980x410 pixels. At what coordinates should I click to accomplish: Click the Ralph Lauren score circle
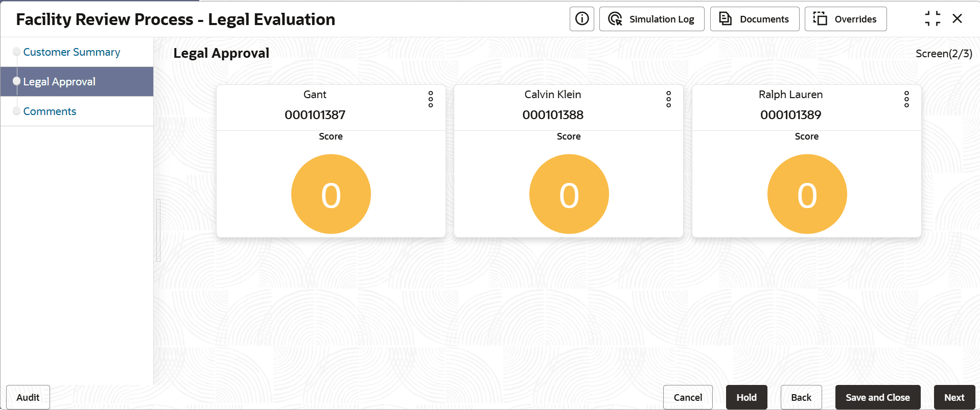pyautogui.click(x=807, y=194)
